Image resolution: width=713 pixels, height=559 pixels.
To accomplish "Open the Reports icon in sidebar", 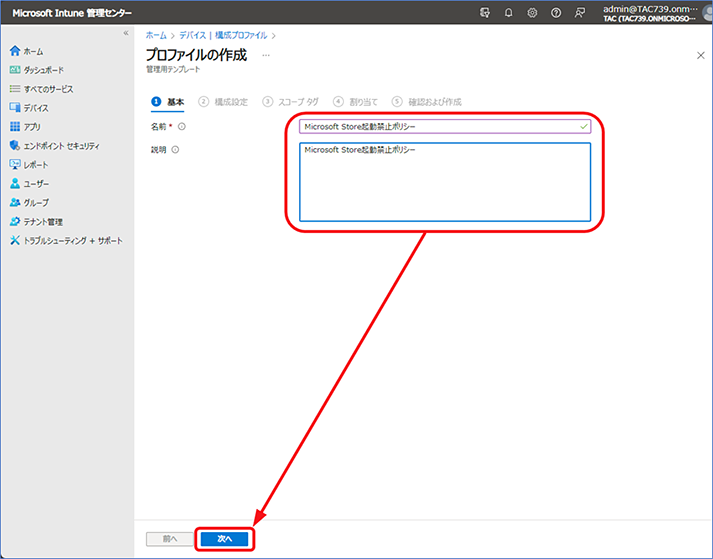I will (15, 164).
